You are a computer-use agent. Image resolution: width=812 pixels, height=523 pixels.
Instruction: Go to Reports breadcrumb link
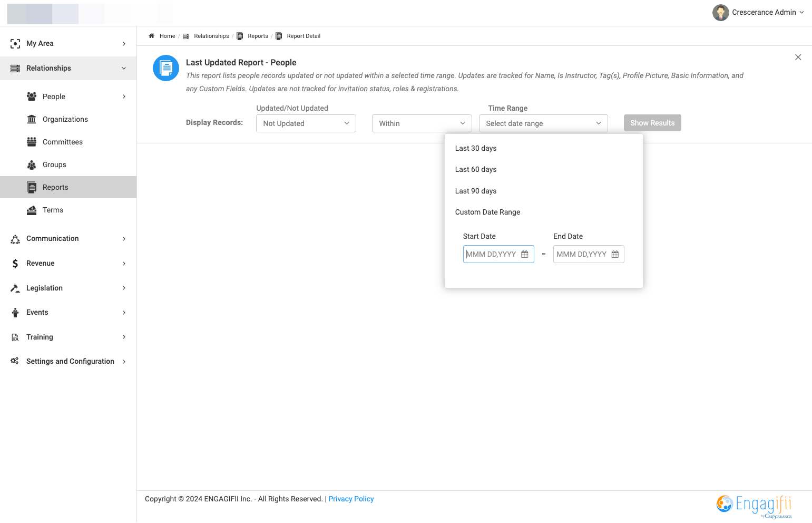(258, 36)
